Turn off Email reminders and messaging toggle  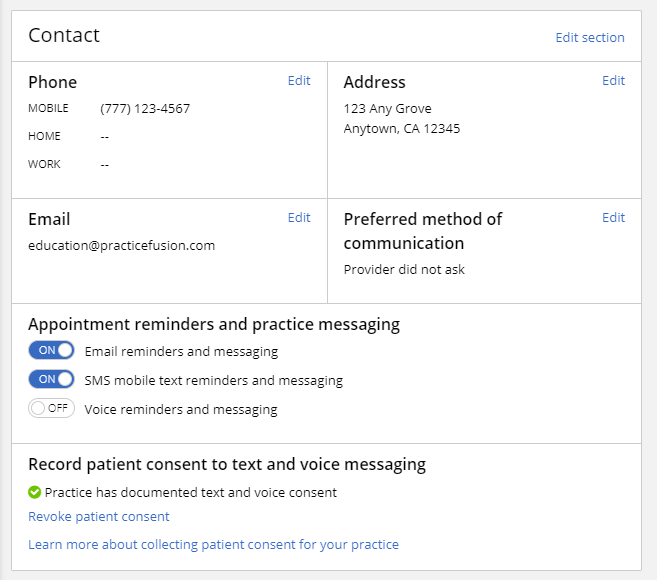point(51,351)
